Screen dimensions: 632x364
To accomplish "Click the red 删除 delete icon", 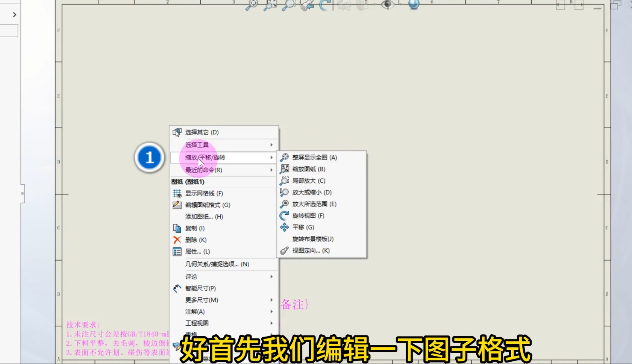I will coord(177,240).
